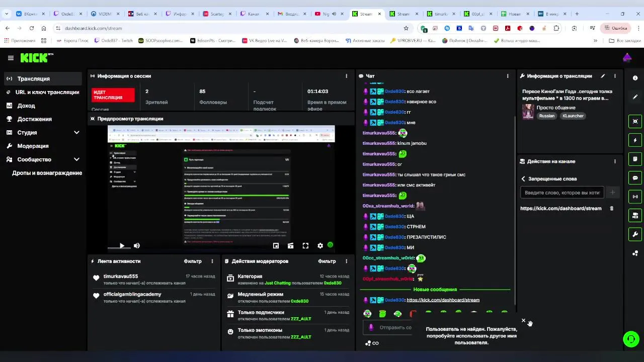644x362 pixels.
Task: Delete the banned kick.com/dashboard/stream entry
Action: [x=612, y=208]
